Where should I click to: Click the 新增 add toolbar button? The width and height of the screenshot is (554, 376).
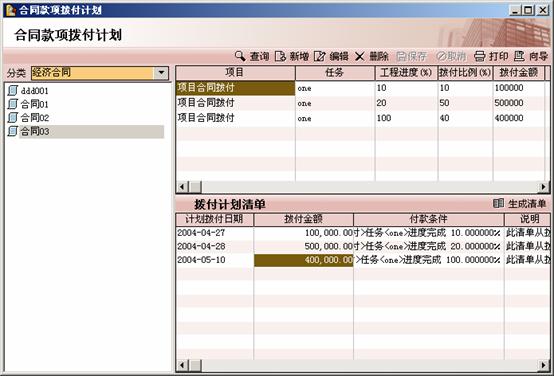[292, 56]
